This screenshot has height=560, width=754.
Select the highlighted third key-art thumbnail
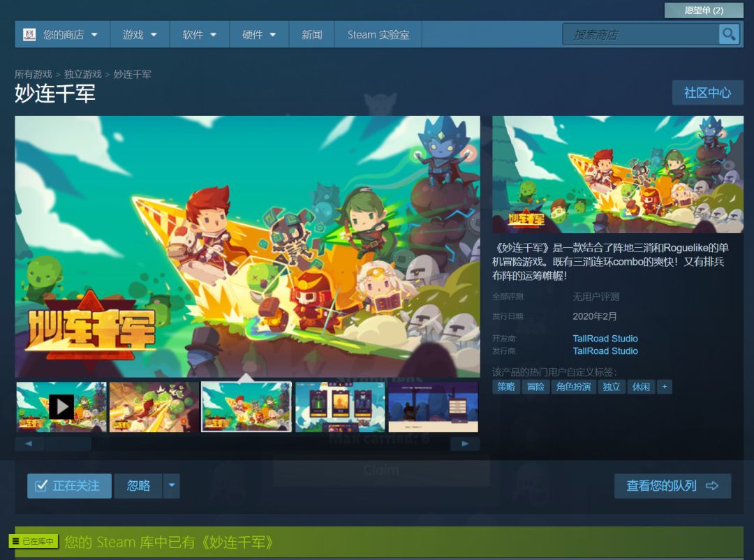click(x=246, y=407)
